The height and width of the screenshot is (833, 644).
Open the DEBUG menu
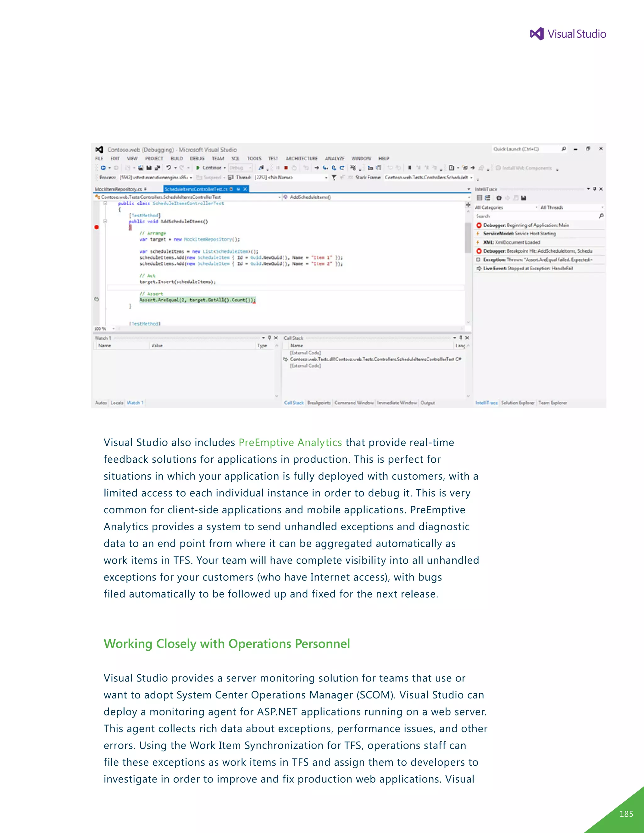pos(197,159)
